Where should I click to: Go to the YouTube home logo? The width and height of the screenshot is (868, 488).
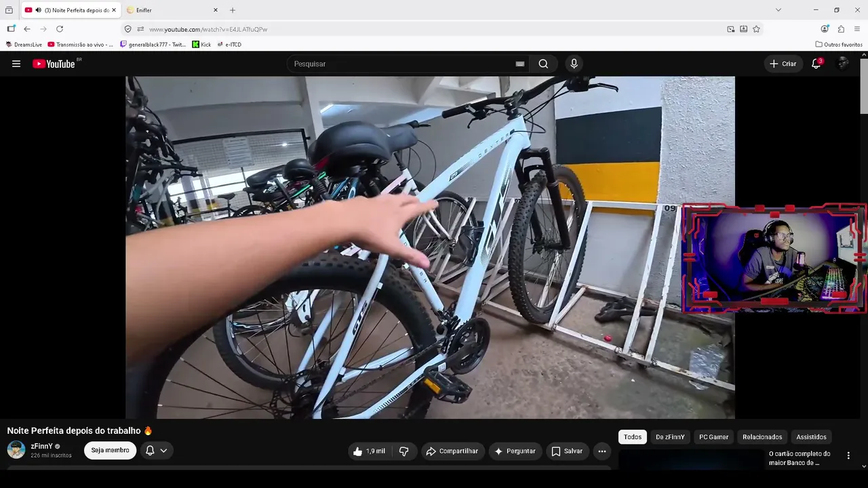click(54, 64)
